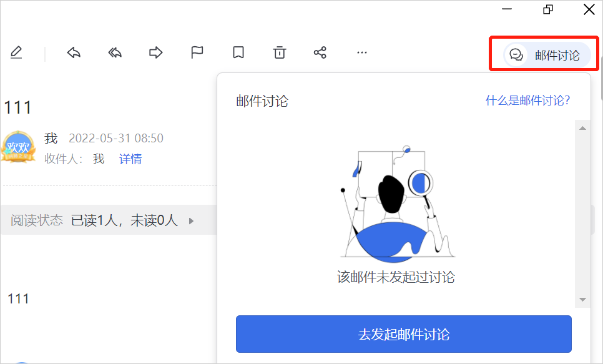Click the forward arrow icon

[x=156, y=52]
